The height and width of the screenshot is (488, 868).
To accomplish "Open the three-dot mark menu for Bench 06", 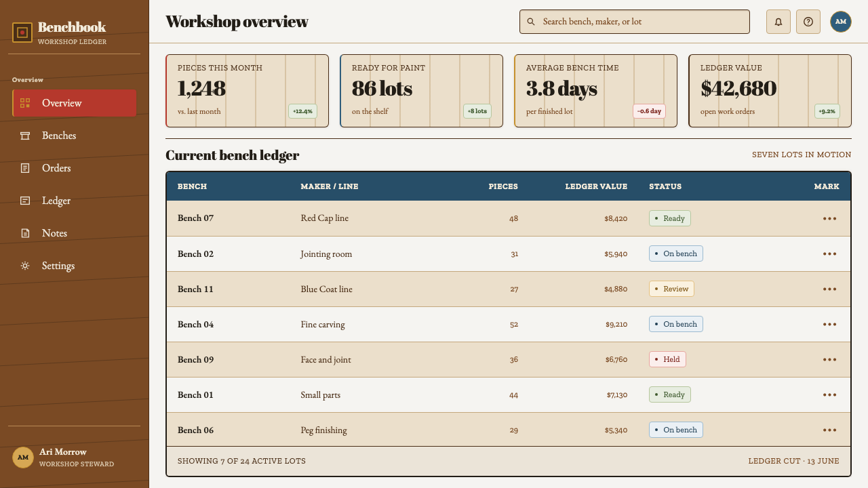I will (x=829, y=430).
